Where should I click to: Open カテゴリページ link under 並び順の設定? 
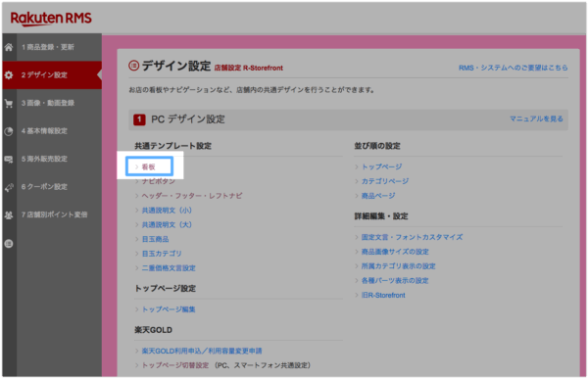385,181
